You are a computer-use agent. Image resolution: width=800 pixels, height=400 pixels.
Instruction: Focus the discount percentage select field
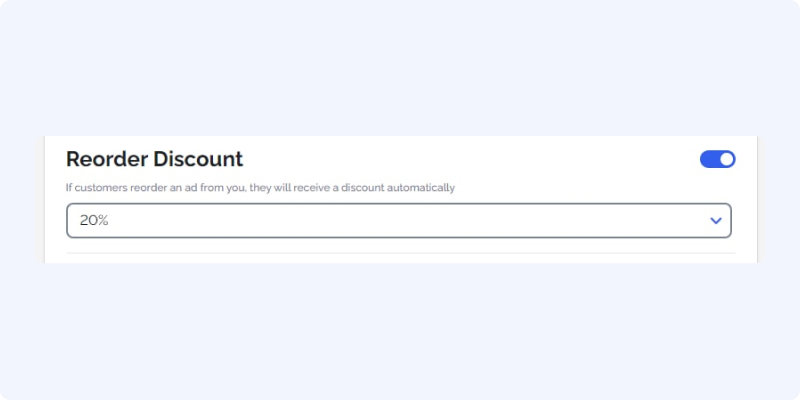coord(399,220)
